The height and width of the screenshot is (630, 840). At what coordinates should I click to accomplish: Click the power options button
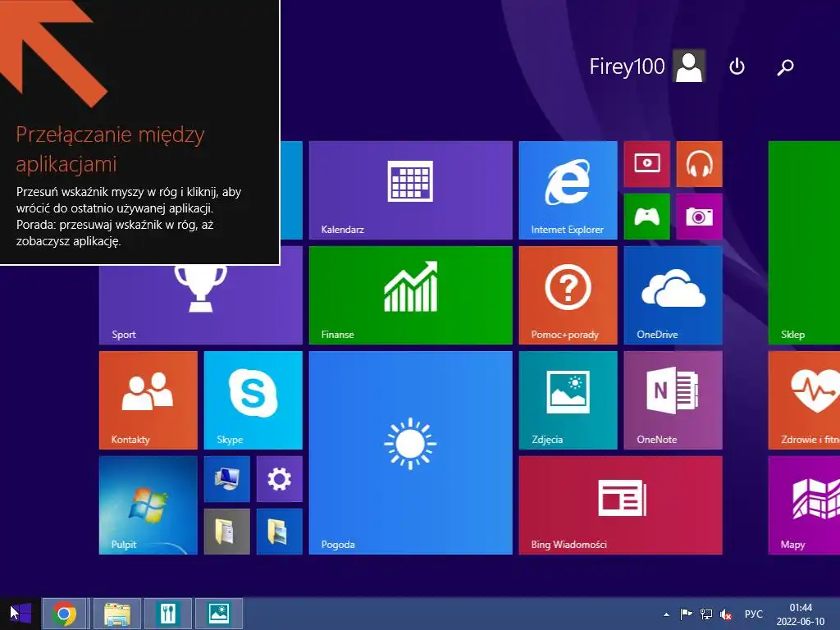coord(737,66)
